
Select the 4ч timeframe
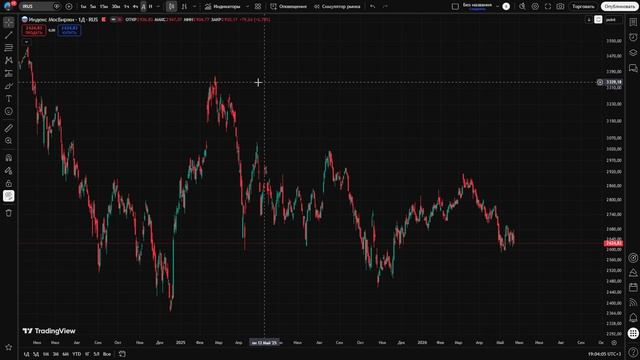click(x=135, y=7)
